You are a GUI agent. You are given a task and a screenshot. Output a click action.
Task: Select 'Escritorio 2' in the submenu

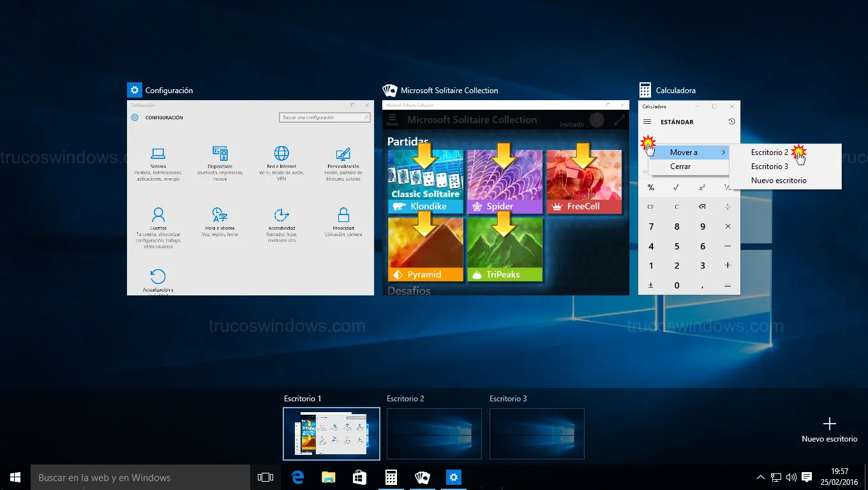(x=769, y=152)
